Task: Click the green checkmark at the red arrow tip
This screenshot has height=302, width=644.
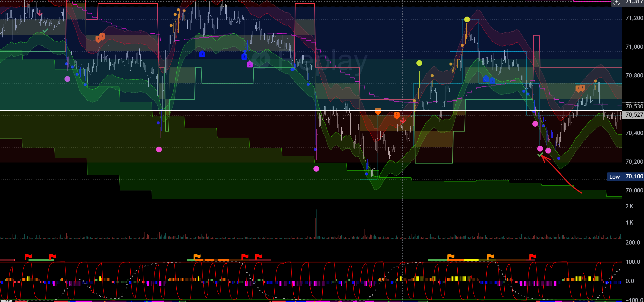Action: coord(540,155)
